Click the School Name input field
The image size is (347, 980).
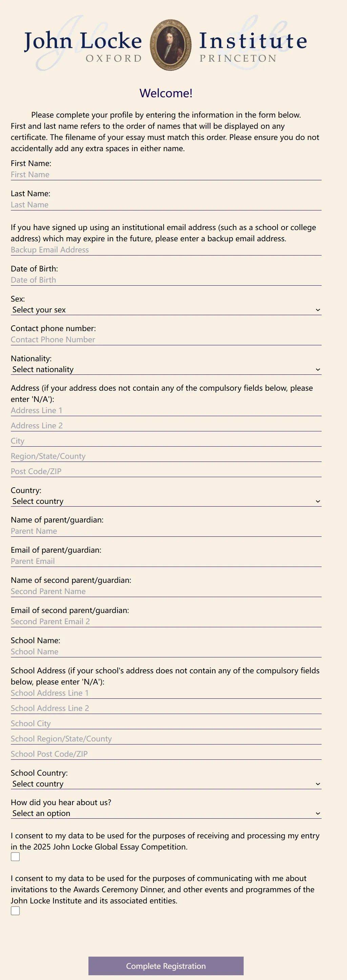(x=166, y=652)
